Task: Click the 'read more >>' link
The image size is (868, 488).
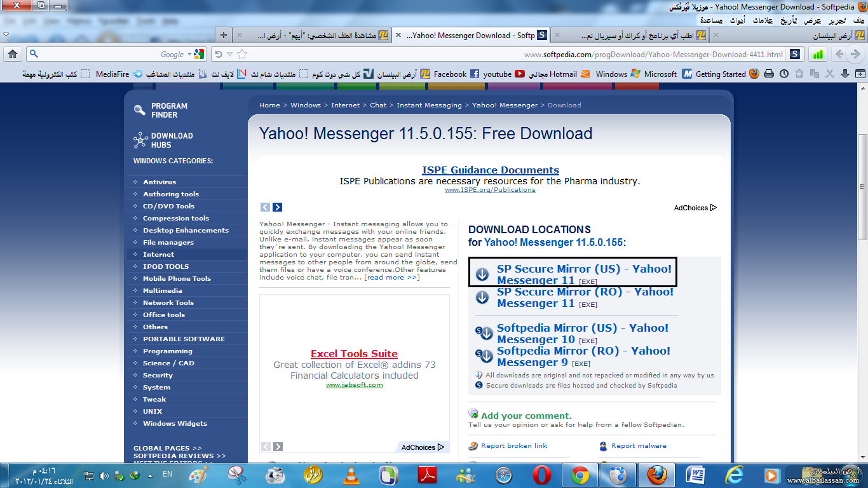Action: 391,277
